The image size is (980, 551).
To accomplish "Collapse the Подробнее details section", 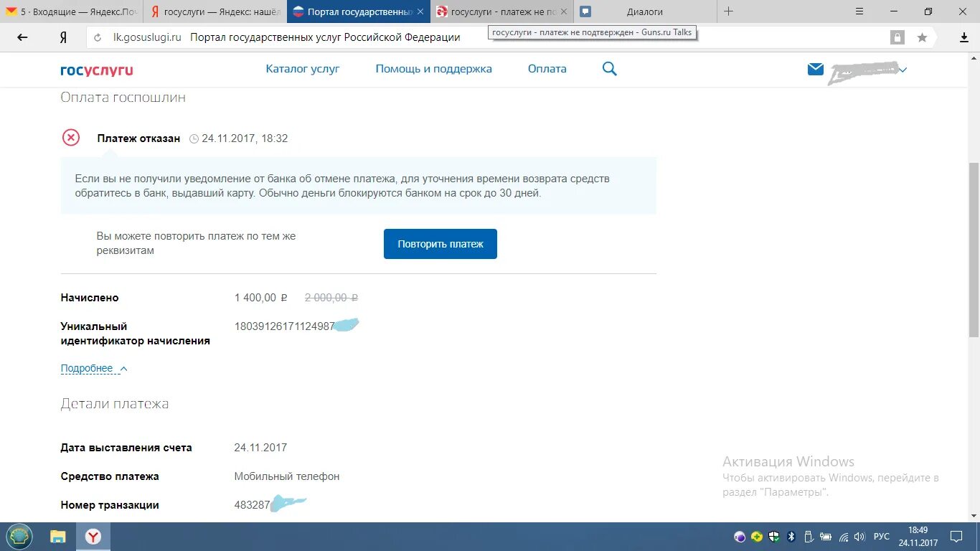I will pyautogui.click(x=94, y=369).
